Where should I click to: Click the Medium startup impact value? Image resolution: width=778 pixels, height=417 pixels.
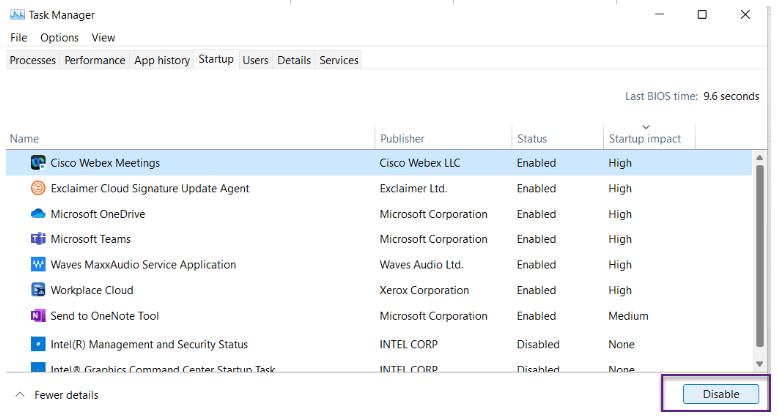point(628,316)
